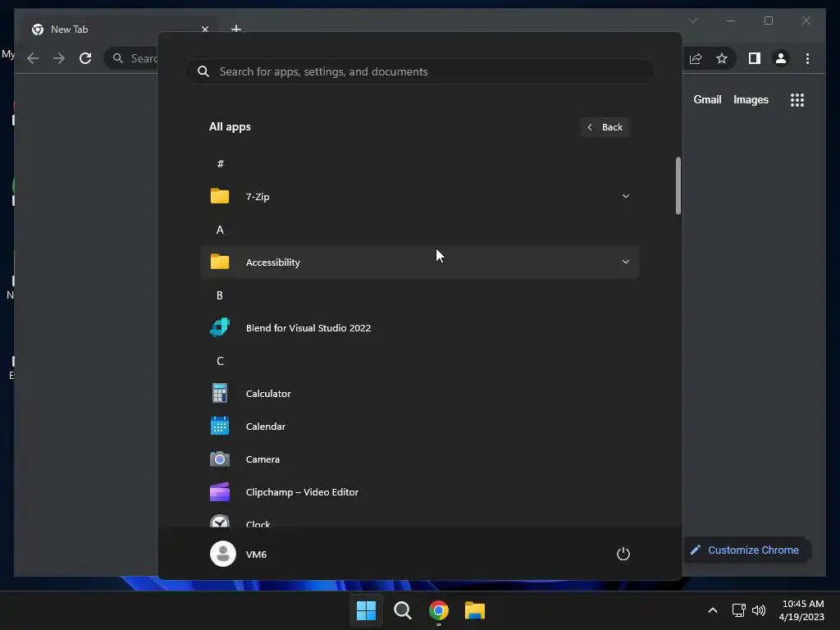Click Customize Chrome button

746,550
